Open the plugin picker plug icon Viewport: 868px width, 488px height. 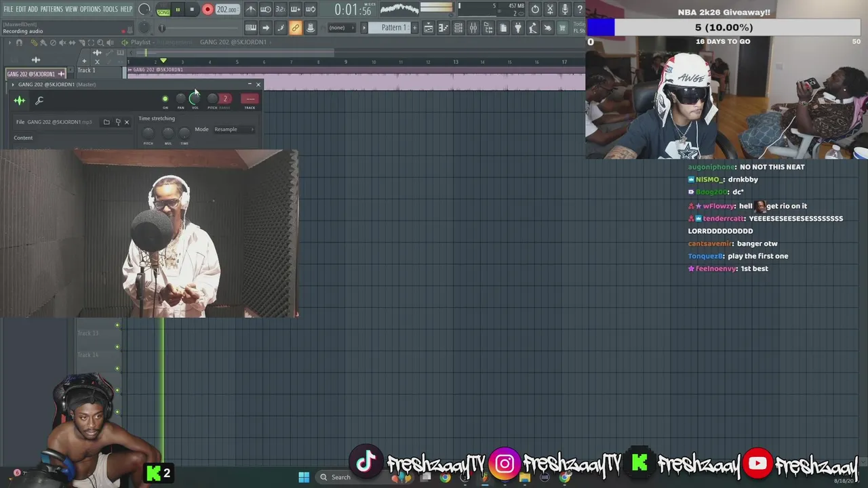pos(518,28)
